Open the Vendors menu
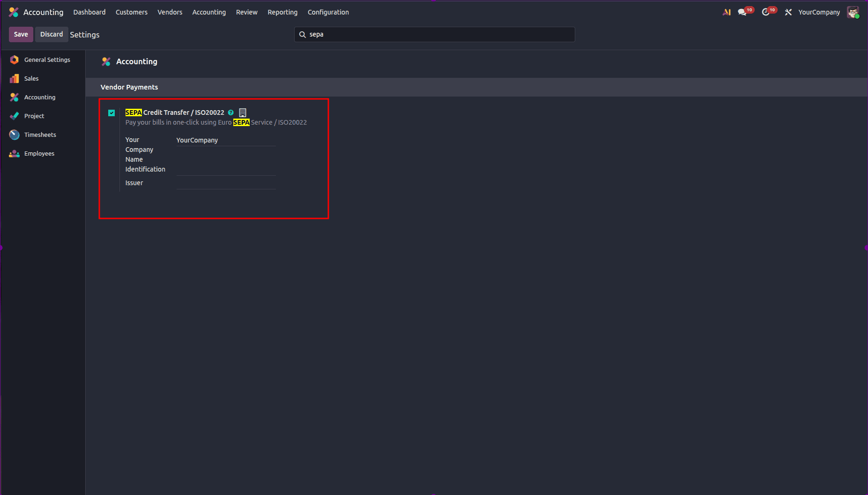 click(x=170, y=12)
